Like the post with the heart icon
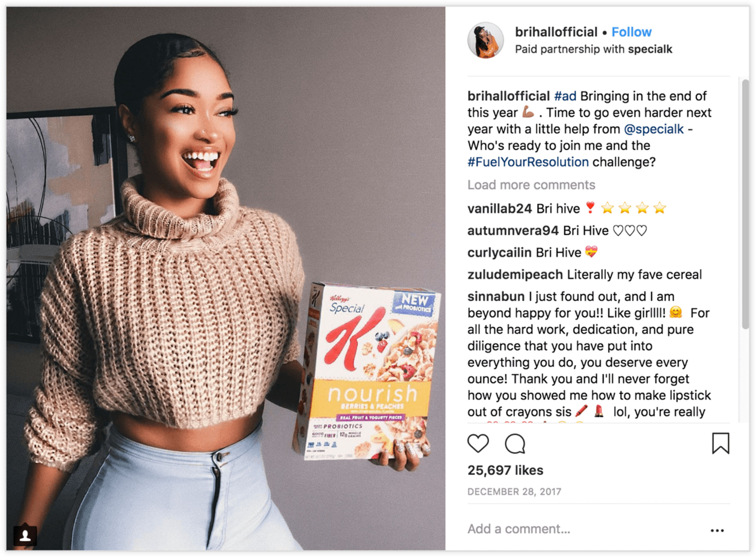The image size is (756, 557). [478, 443]
